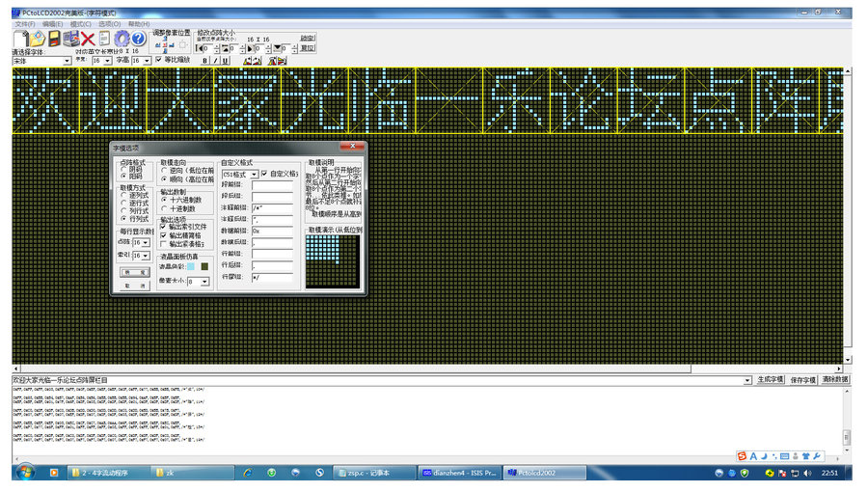Open the C51格式 format dropdown
Image resolution: width=868 pixels, height=491 pixels.
[254, 175]
